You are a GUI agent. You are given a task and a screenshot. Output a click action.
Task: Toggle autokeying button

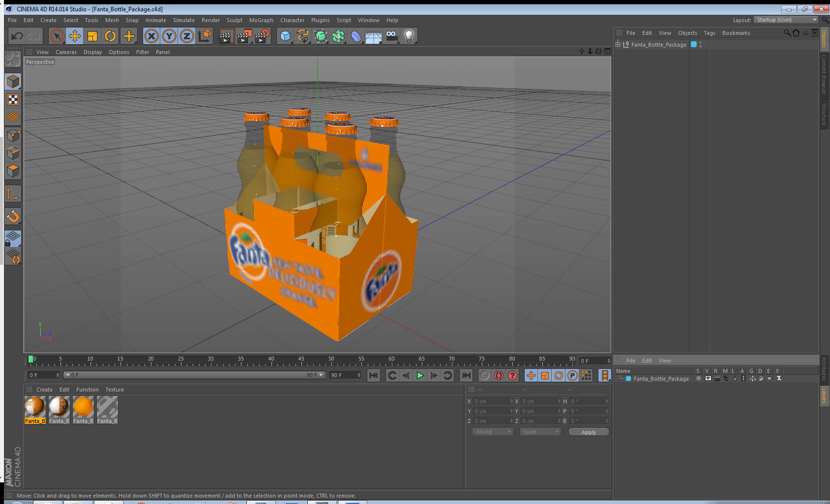499,375
